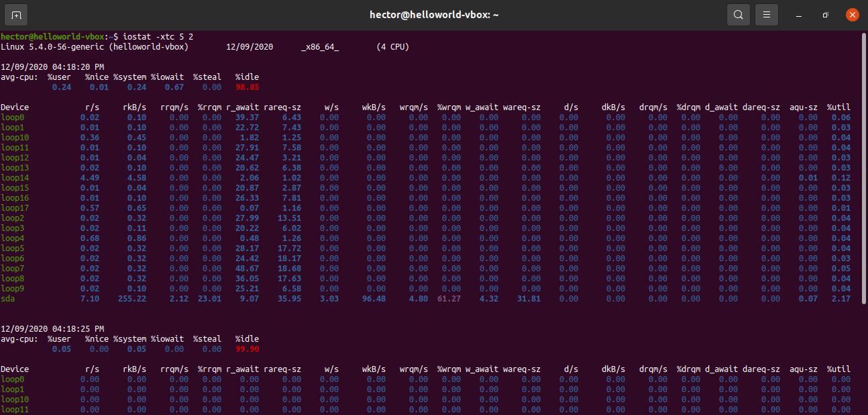This screenshot has height=415, width=868.
Task: Close the terminal window
Action: click(852, 15)
